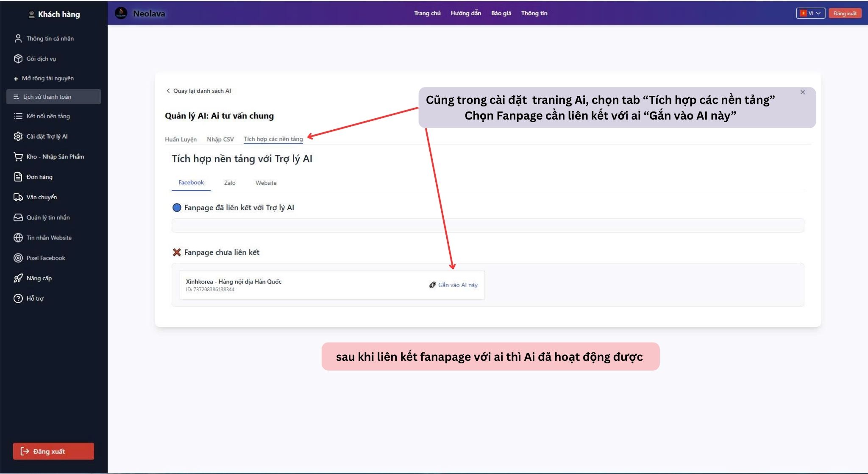Screen dimensions: 868x474
Task: Open the Báo giá menu item
Action: tap(501, 13)
